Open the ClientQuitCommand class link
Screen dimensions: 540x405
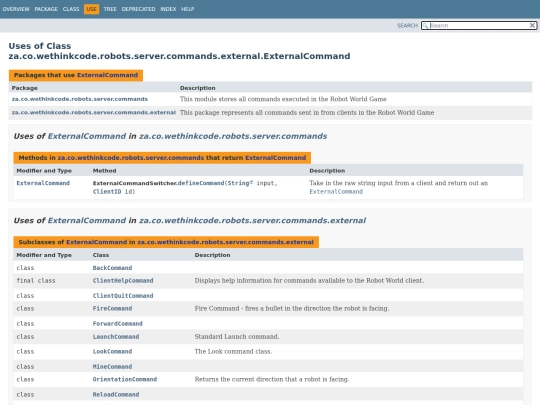123,296
